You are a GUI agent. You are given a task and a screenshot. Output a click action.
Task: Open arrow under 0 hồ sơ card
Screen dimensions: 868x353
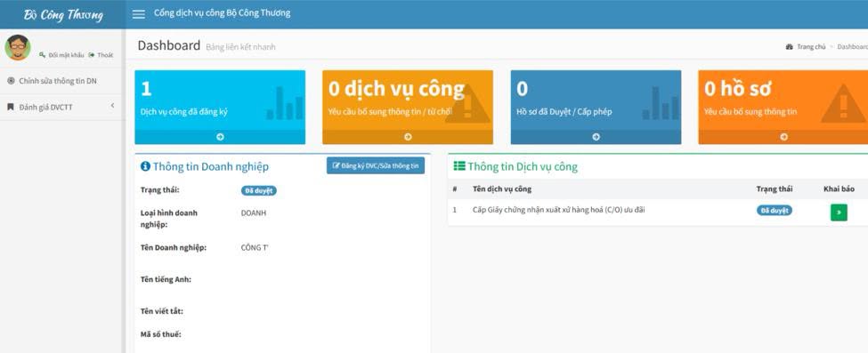click(x=783, y=137)
